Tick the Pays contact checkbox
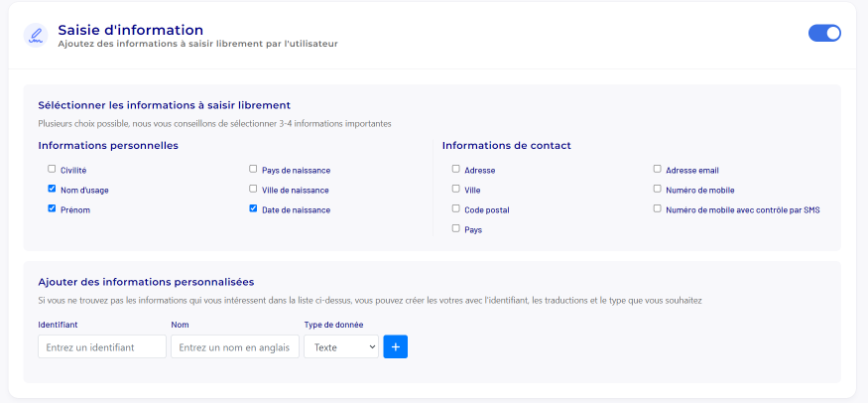 coord(455,228)
